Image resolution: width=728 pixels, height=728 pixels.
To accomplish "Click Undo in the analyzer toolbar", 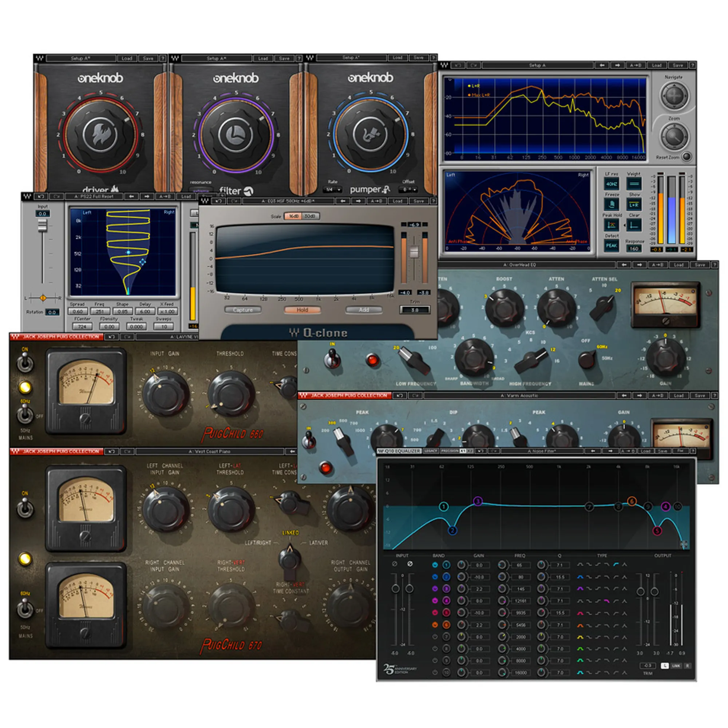I will click(458, 66).
